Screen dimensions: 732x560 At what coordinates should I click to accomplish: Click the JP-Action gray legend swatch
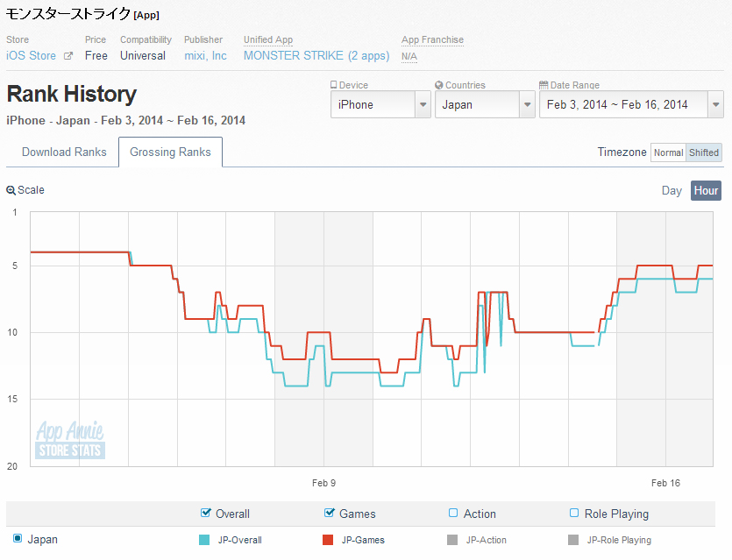[451, 540]
